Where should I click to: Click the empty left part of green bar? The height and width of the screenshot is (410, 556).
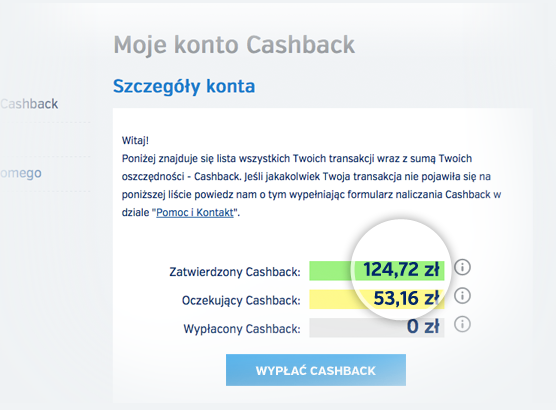pos(330,271)
